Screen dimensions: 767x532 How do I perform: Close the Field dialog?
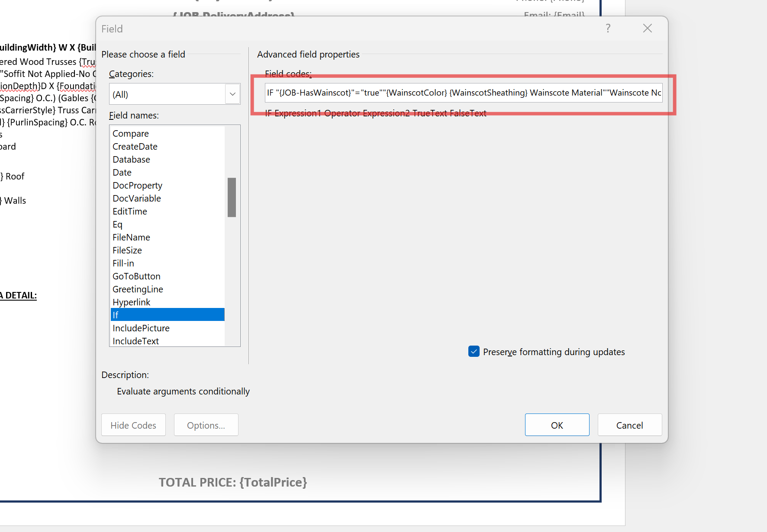(x=647, y=29)
